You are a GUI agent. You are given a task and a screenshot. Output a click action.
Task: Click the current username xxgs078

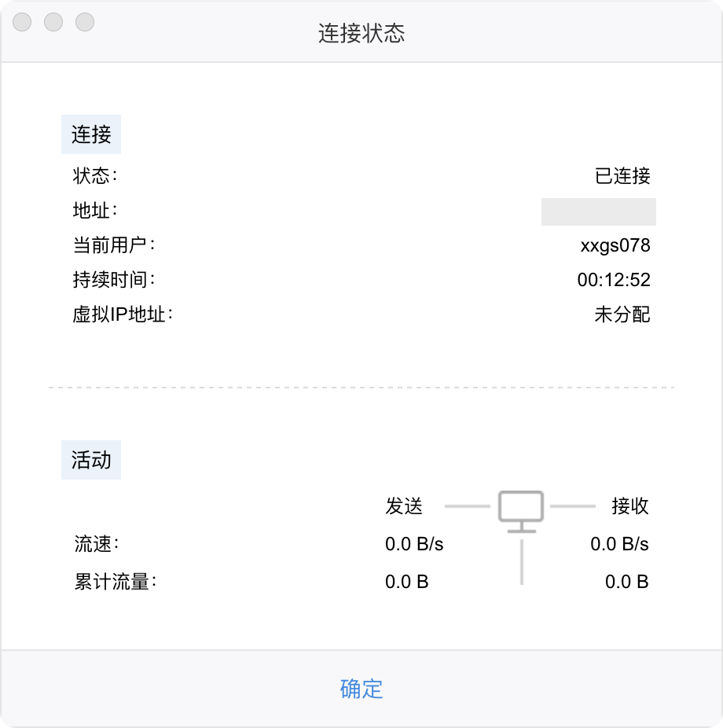[615, 245]
